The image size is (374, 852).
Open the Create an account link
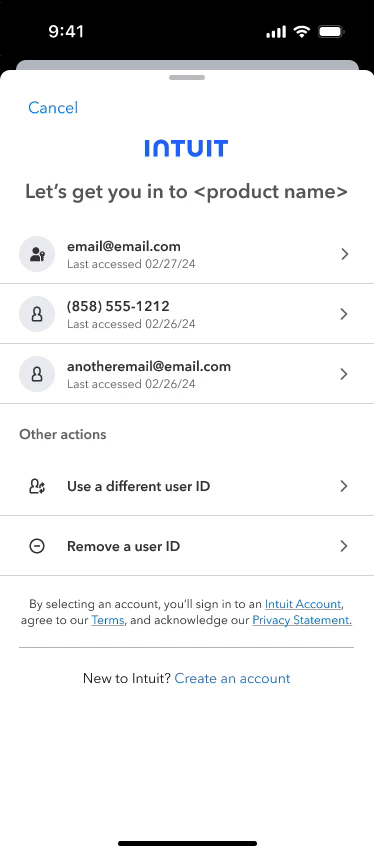[232, 678]
